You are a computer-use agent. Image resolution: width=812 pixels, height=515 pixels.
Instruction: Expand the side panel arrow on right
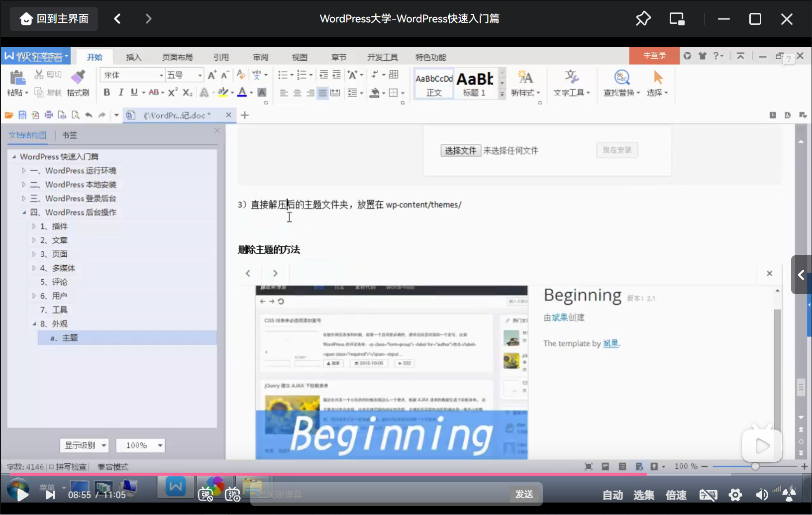point(801,275)
